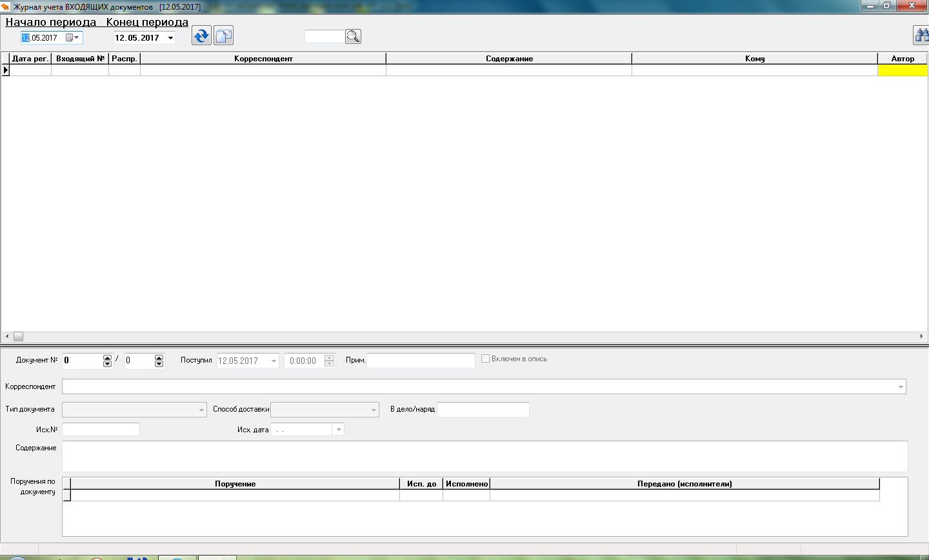Click the Исх.№ input field
The image size is (929, 560).
click(x=101, y=430)
